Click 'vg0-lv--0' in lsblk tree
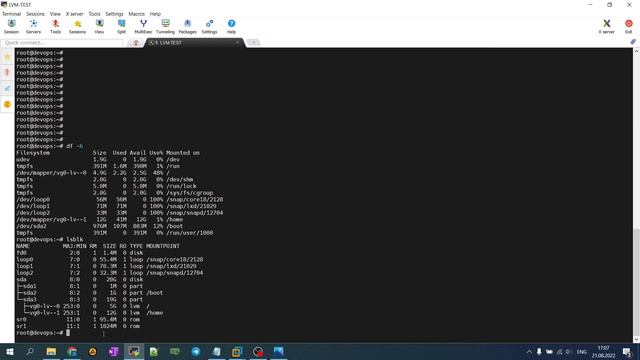The height and width of the screenshot is (360, 640). pos(44,306)
